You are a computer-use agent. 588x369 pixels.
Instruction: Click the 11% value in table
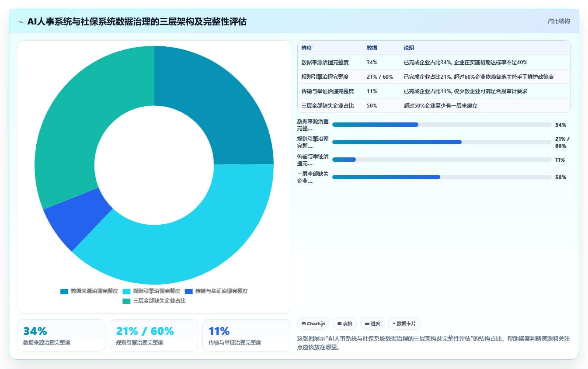coord(372,91)
